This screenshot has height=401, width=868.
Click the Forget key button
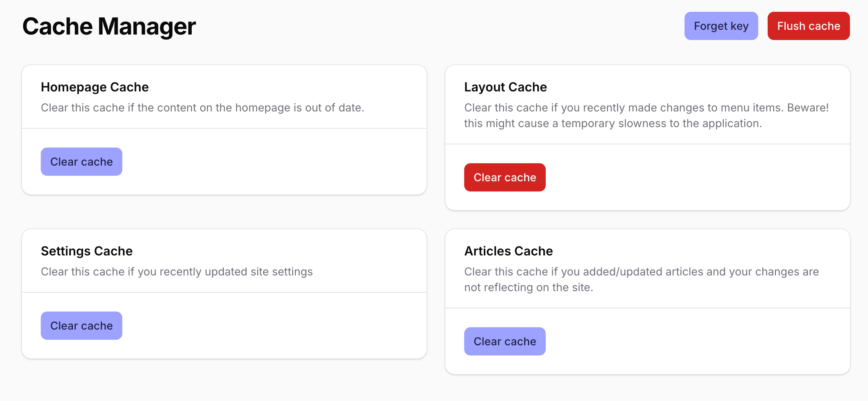pos(721,26)
